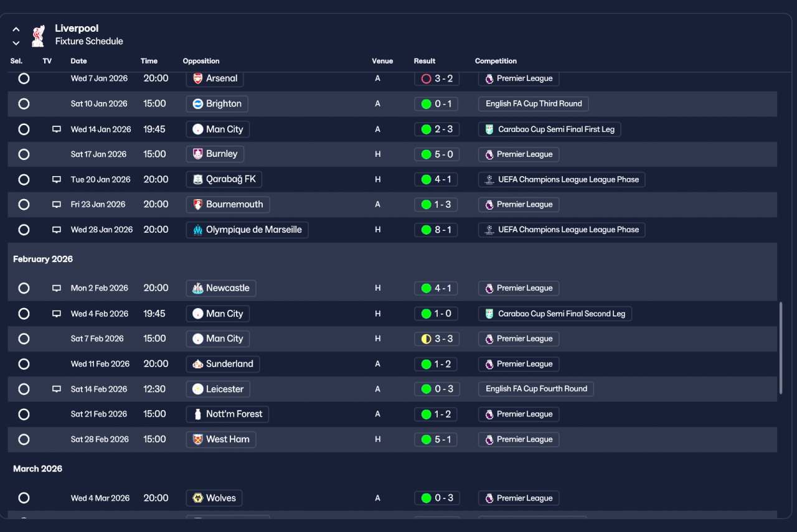Click the March 2026 month heading
This screenshot has height=532, width=797.
pyautogui.click(x=38, y=469)
